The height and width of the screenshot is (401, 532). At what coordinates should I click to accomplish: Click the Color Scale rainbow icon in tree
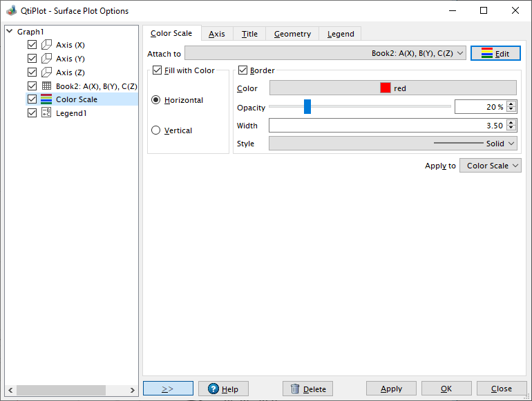point(46,99)
